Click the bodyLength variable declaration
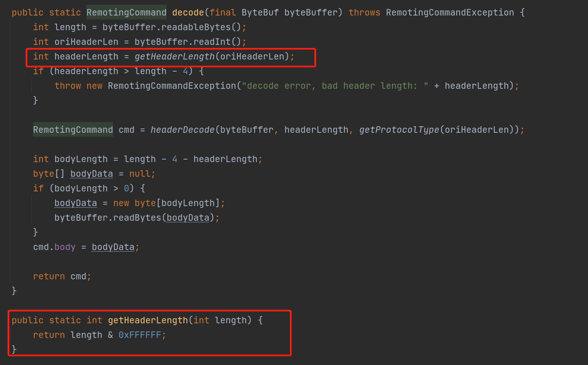 (x=81, y=159)
